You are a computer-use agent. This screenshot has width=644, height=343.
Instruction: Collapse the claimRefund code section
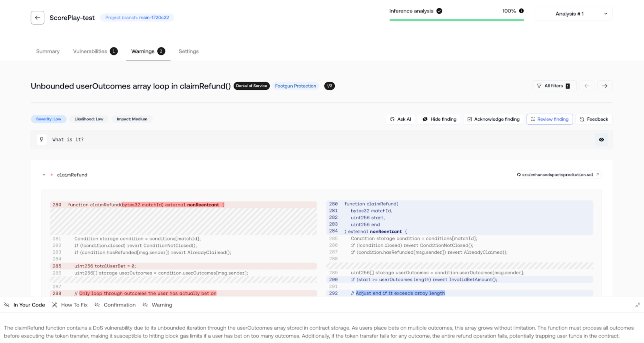pos(44,175)
